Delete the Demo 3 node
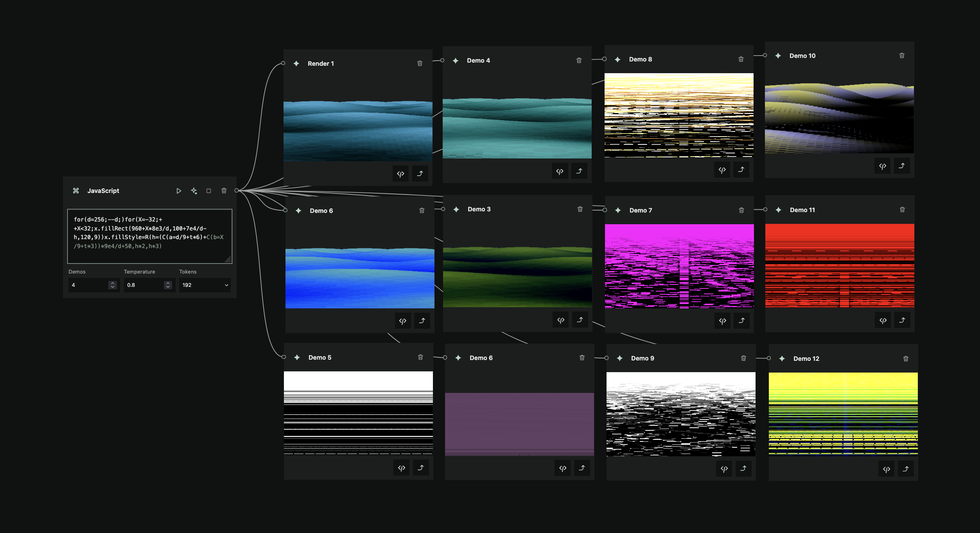 (x=580, y=209)
